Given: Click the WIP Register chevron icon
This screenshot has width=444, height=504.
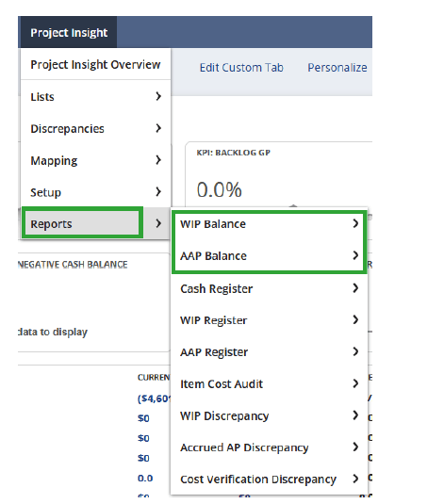Looking at the screenshot, I should [355, 319].
